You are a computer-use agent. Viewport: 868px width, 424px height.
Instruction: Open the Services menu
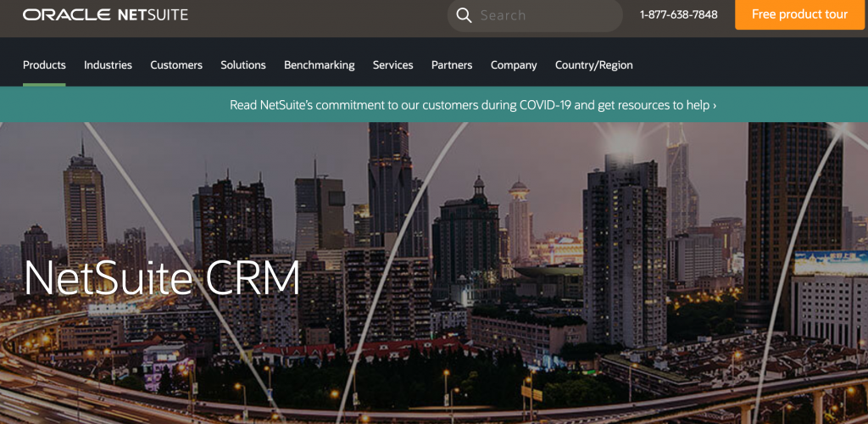pyautogui.click(x=393, y=64)
